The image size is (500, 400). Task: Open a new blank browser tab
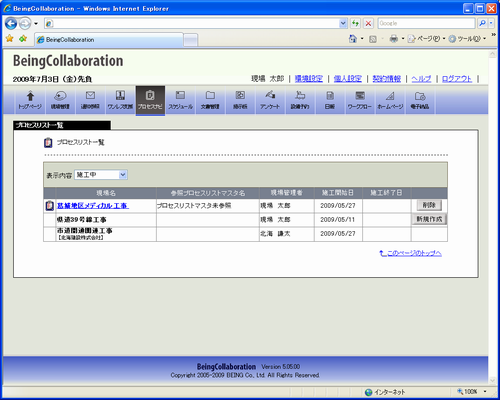coord(191,40)
